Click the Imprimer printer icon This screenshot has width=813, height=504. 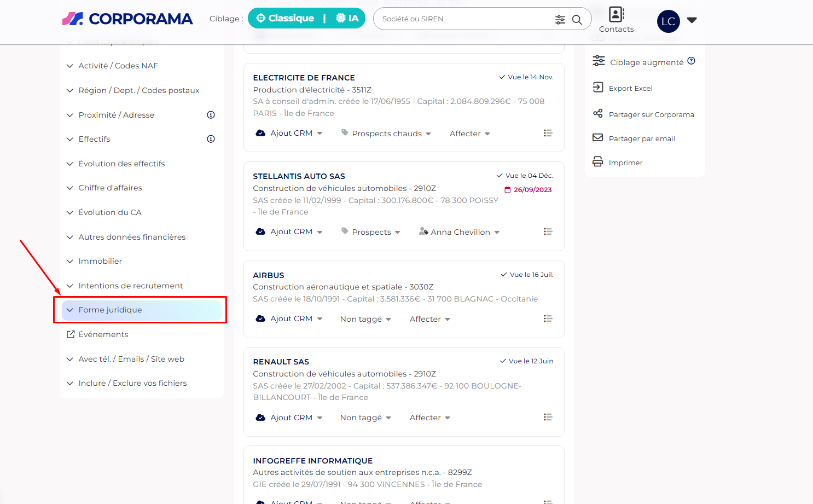click(x=598, y=162)
